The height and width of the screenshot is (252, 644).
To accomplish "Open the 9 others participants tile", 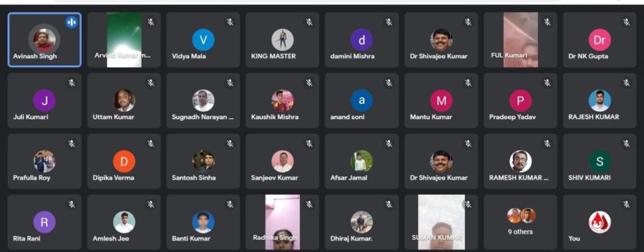I will pos(520,222).
